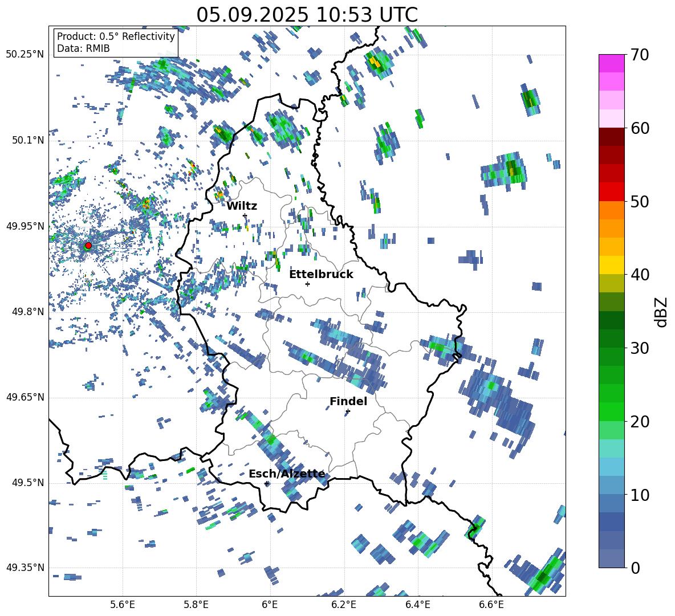The width and height of the screenshot is (675, 616).
Task: Click the Esch/Alzette city label
Action: click(287, 474)
